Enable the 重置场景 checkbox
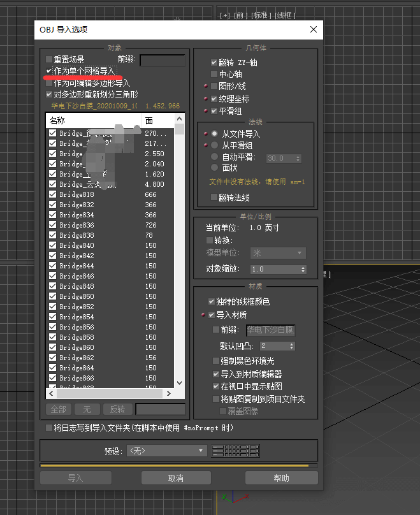 click(50, 59)
